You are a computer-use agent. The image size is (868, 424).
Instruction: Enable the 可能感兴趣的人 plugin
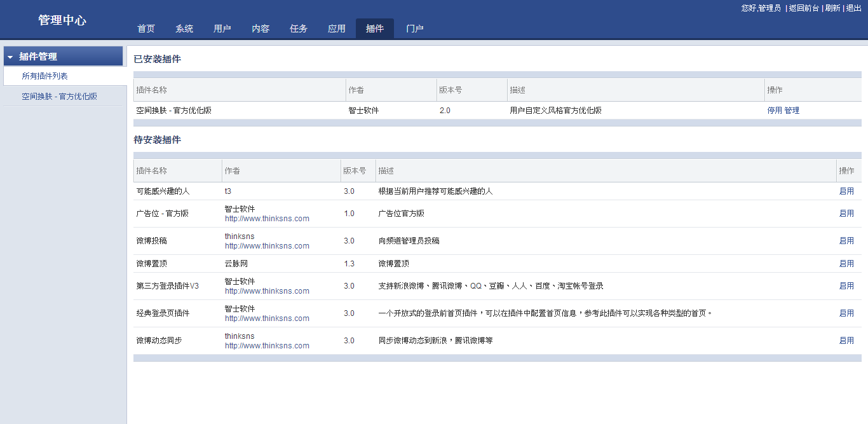[846, 191]
